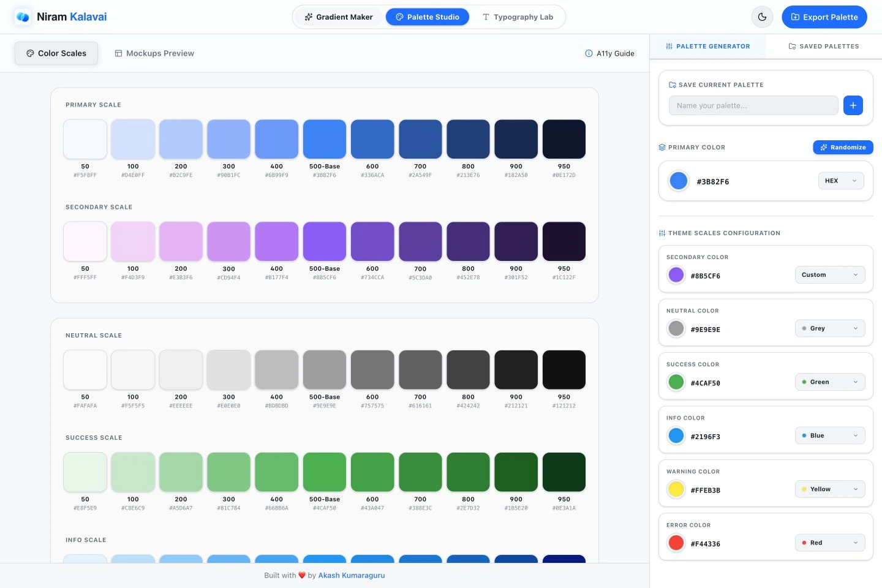Open the Blue info color dropdown
This screenshot has width=882, height=588.
[830, 435]
